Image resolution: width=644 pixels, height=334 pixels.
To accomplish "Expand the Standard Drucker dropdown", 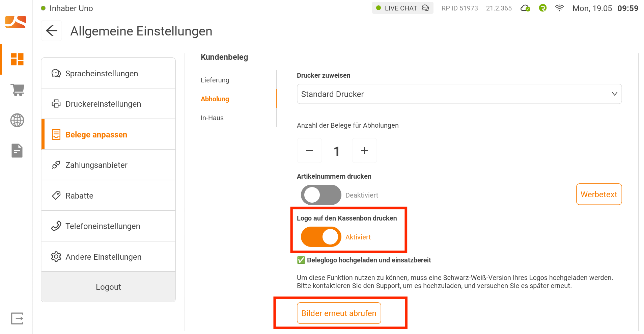I will 459,94.
